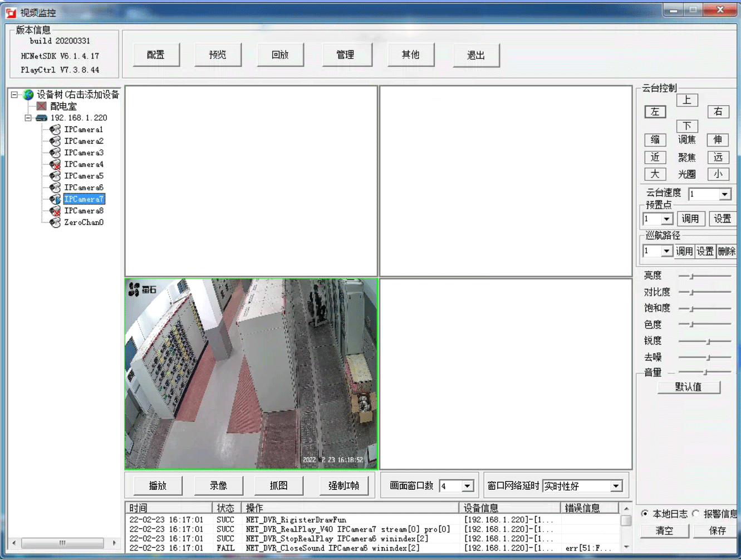Click the IPCamera6 camera icon
Screen dimensions: 741x560
tap(55, 188)
